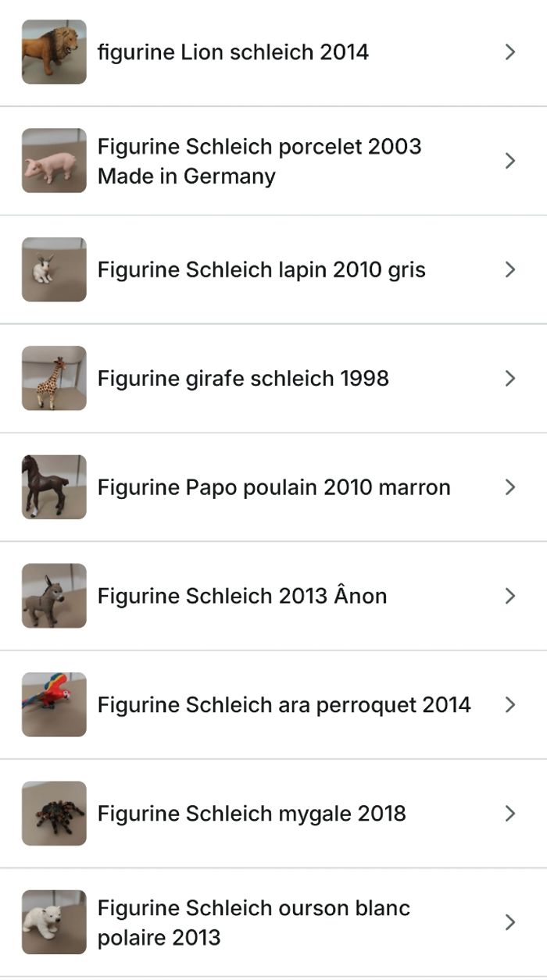Open the giraffe figurine thumbnail
547x980 pixels.
pos(54,378)
